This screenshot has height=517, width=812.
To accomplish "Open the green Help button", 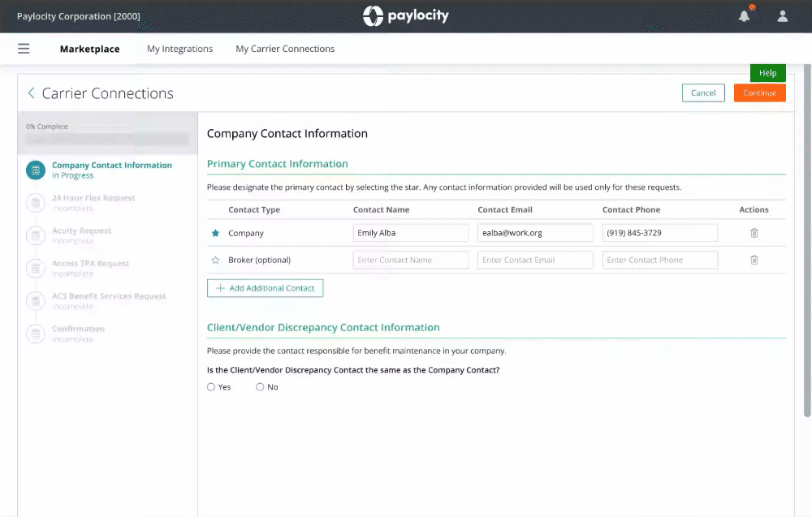I will pos(767,73).
